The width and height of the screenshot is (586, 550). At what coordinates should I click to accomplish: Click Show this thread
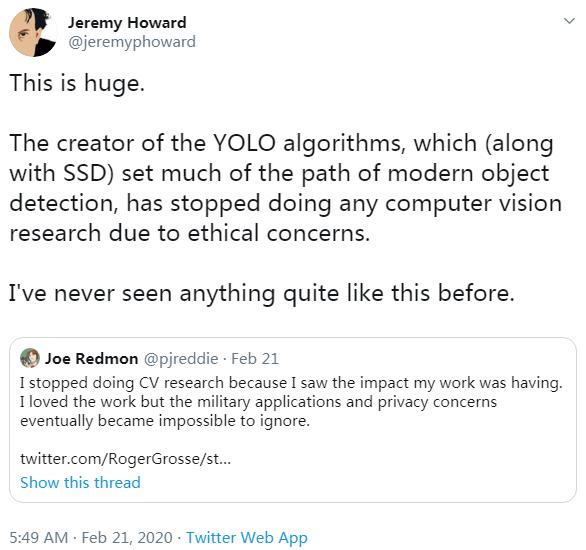coord(80,482)
